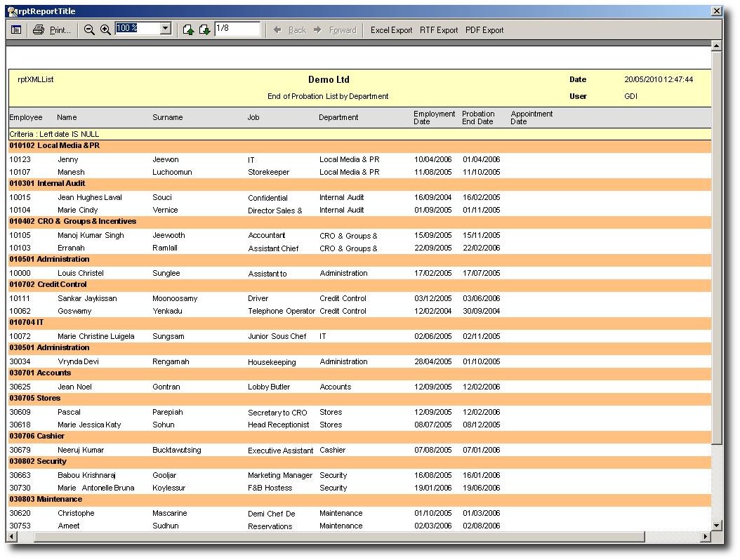Go to the previous page arrow
This screenshot has height=560, width=740.
click(x=188, y=29)
